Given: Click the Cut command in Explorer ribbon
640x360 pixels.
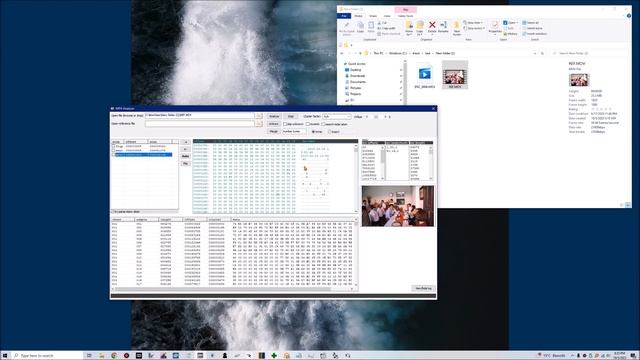Looking at the screenshot, I should pos(382,23).
